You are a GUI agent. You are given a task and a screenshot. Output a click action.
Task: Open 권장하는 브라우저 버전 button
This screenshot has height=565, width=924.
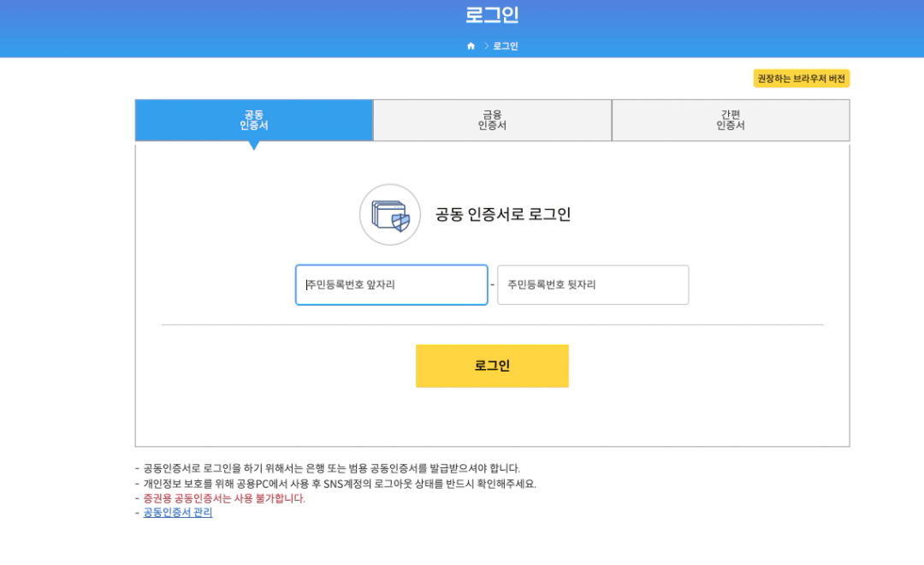[801, 79]
